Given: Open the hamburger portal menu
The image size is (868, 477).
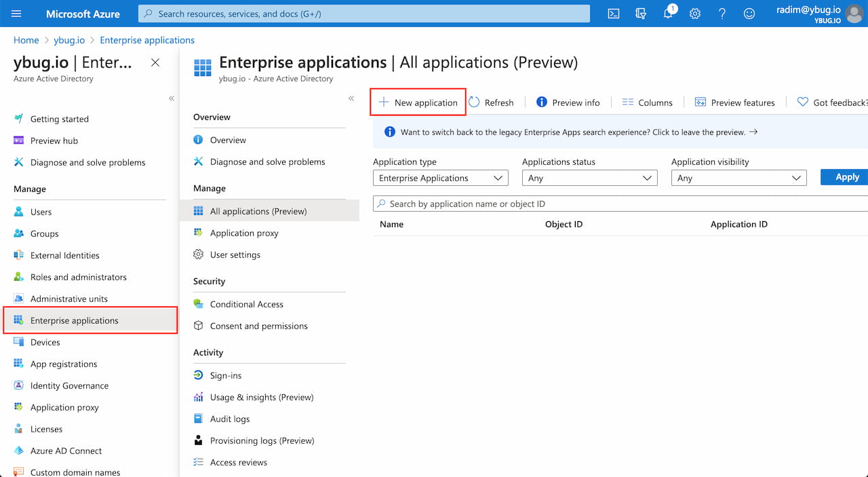Looking at the screenshot, I should click(17, 14).
